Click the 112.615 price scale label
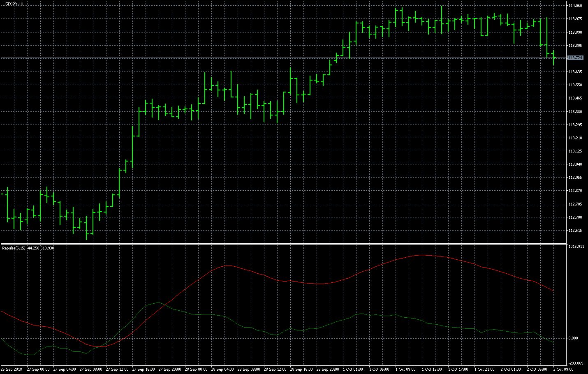Screen dimensions: 588x374 coord(575,231)
